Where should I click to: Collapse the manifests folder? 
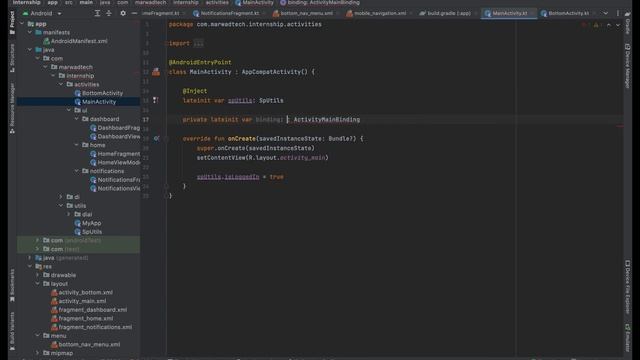point(30,33)
